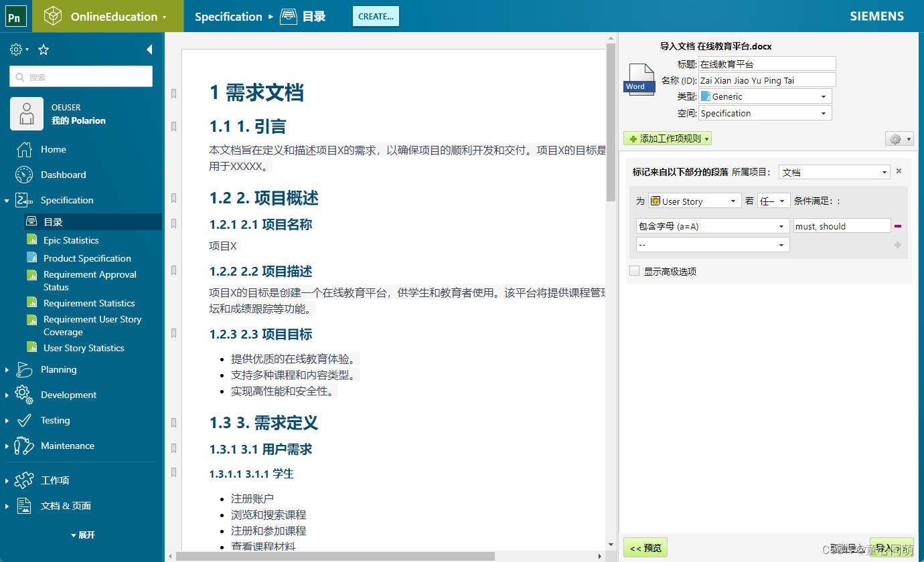The width and height of the screenshot is (924, 562).
Task: Open the OnlineEducation project menu
Action: (107, 15)
